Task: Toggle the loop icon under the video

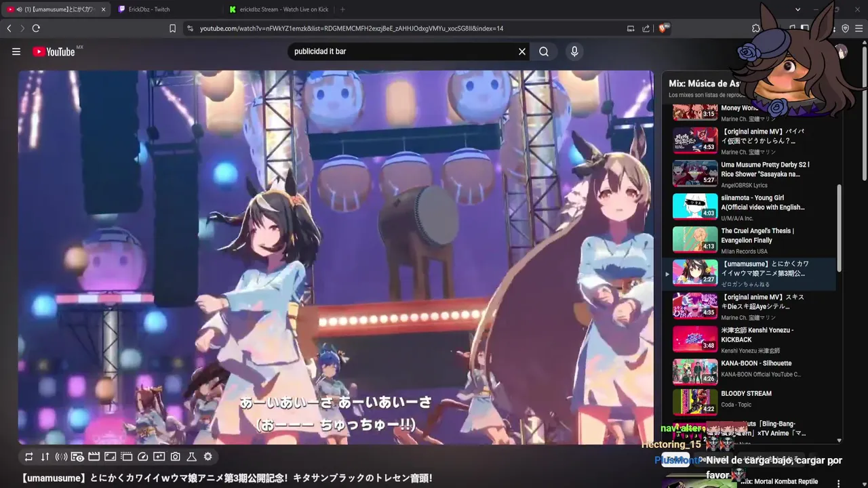Action: 28,457
